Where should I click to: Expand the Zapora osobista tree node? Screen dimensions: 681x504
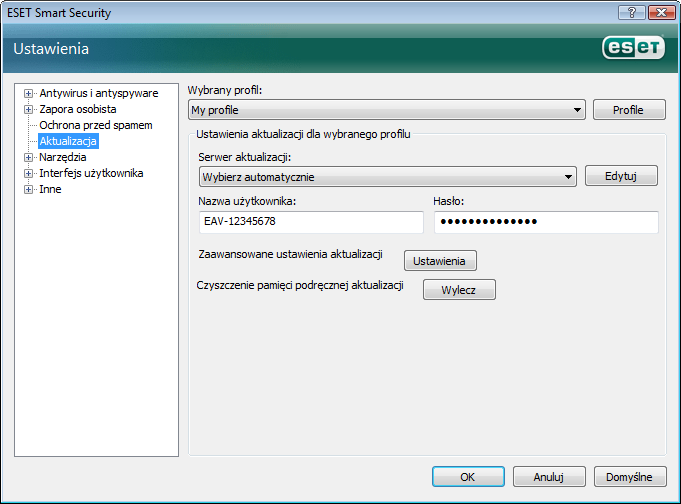(x=28, y=109)
